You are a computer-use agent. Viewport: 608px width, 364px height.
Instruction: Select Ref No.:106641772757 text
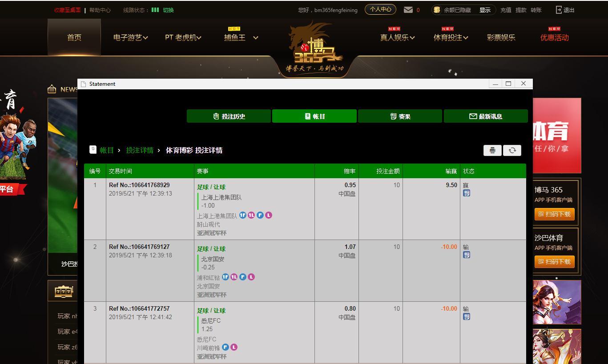(x=139, y=308)
